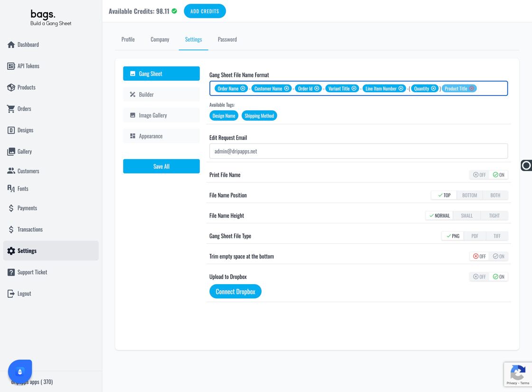Set File Name Position to Top
Viewport: 532px width, 392px height.
tap(444, 195)
